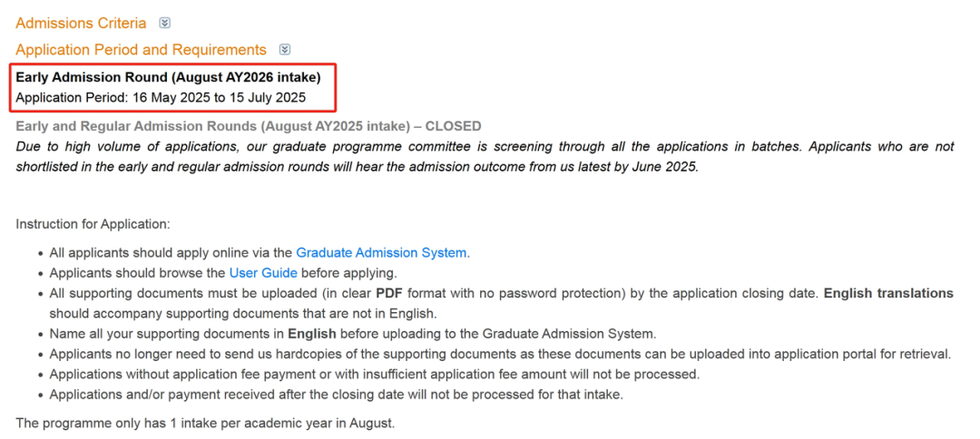This screenshot has height=439, width=980.
Task: Click the Admissions Criteria heading
Action: [x=81, y=23]
